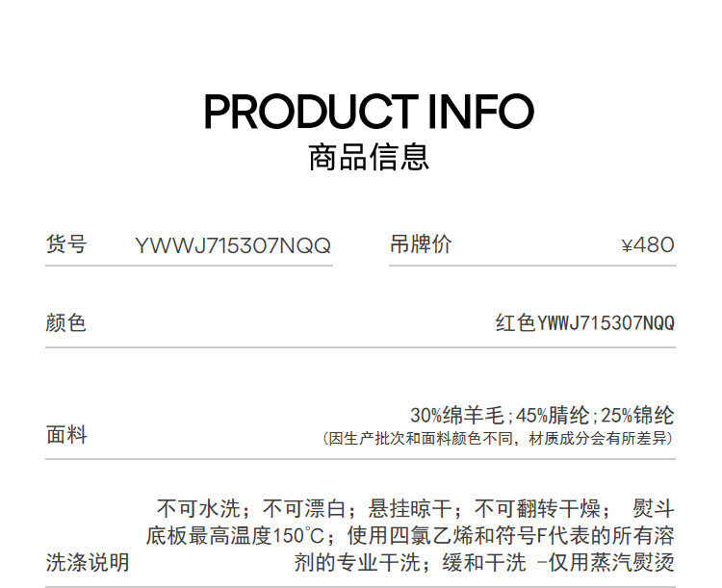This screenshot has height=588, width=722.
Task: Click the 底板最高温度150°C instruction line
Action: (x=410, y=535)
